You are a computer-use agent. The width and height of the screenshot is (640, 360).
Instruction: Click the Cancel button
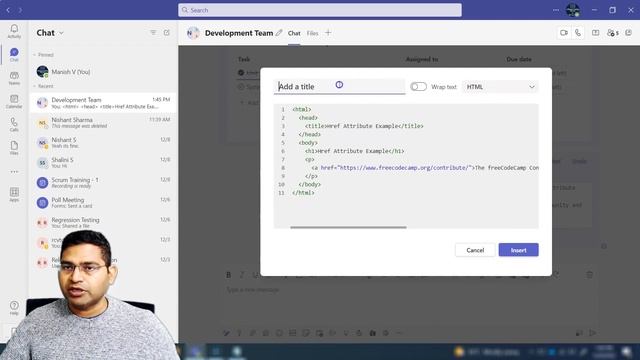475,250
